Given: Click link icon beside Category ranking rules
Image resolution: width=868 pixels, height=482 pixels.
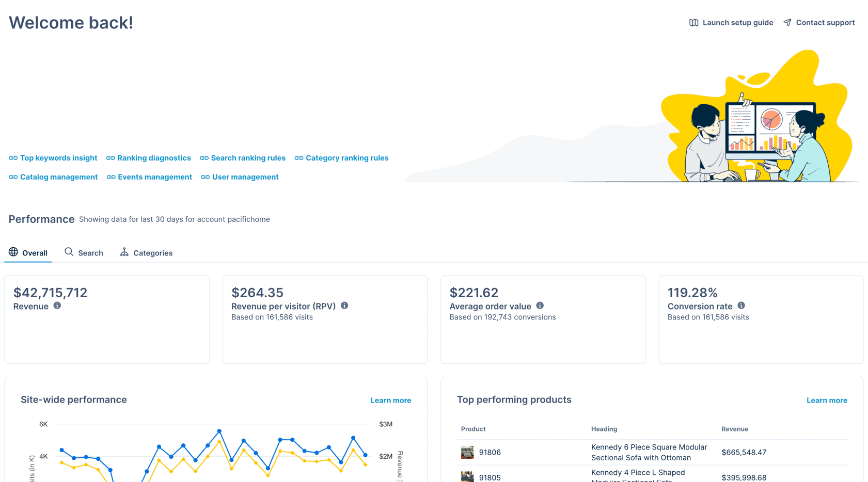Looking at the screenshot, I should [x=299, y=158].
